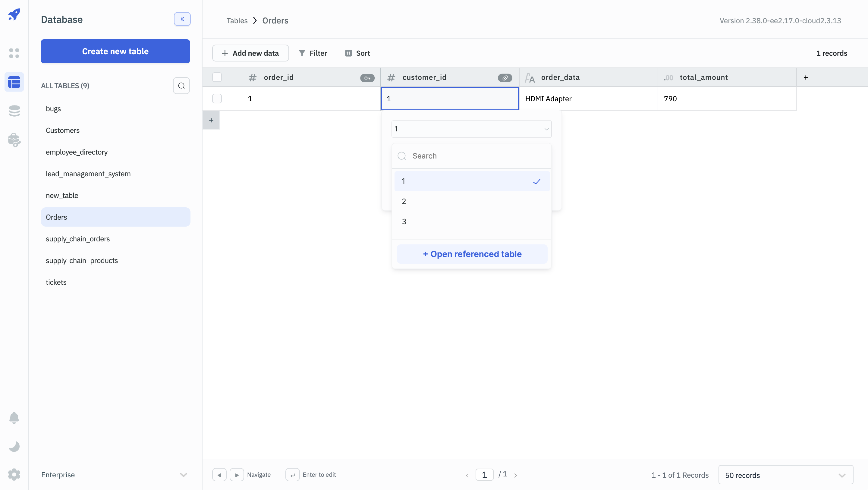Image resolution: width=868 pixels, height=490 pixels.
Task: Click the Create new table button
Action: 115,51
